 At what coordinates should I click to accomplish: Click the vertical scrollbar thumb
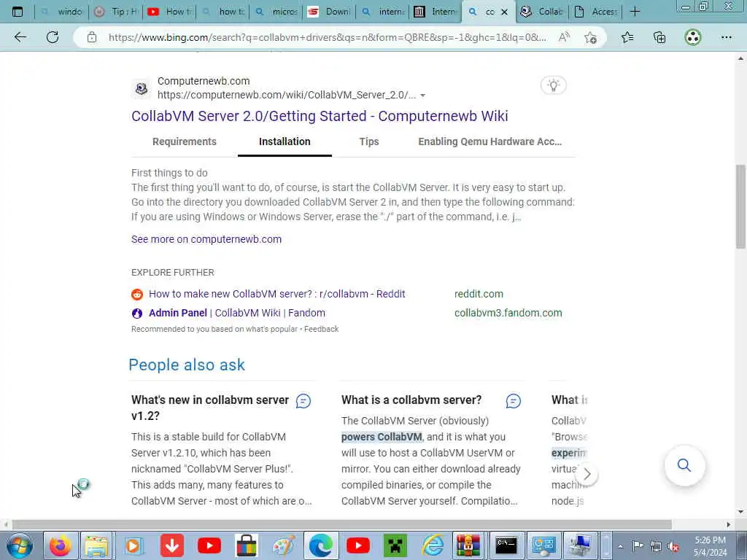(x=740, y=206)
